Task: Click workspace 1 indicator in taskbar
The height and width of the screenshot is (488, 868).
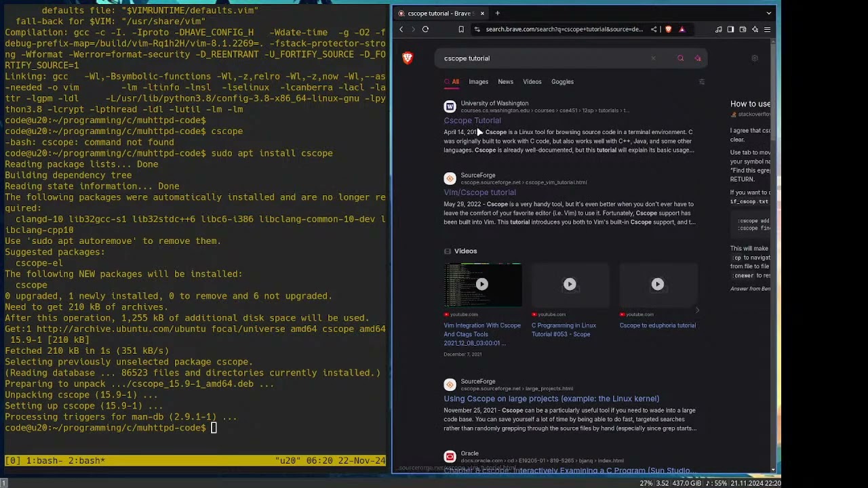Action: click(3, 483)
